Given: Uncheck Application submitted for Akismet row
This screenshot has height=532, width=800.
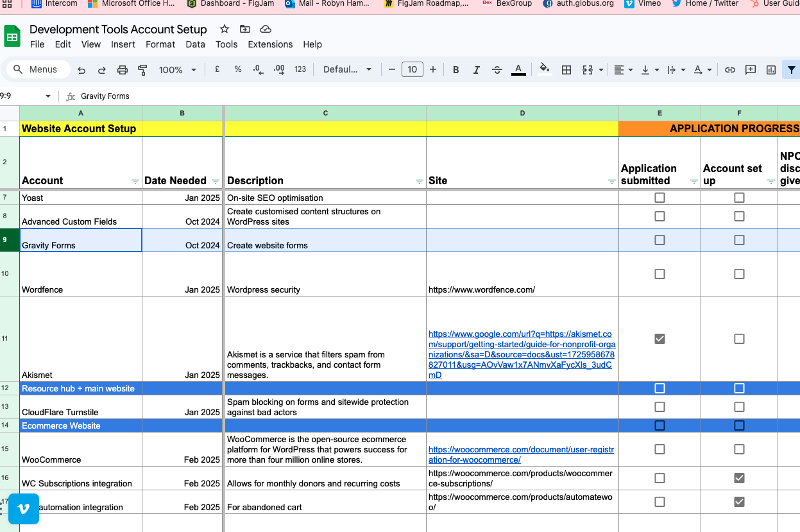Looking at the screenshot, I should coord(660,338).
